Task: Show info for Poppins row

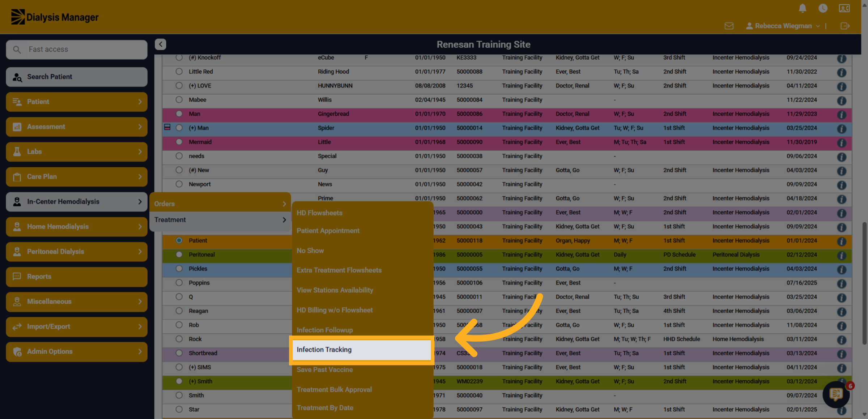Action: point(842,283)
